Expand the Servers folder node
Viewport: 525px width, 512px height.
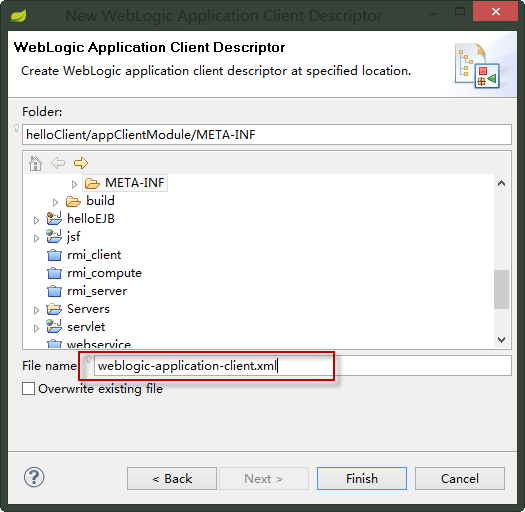36,310
